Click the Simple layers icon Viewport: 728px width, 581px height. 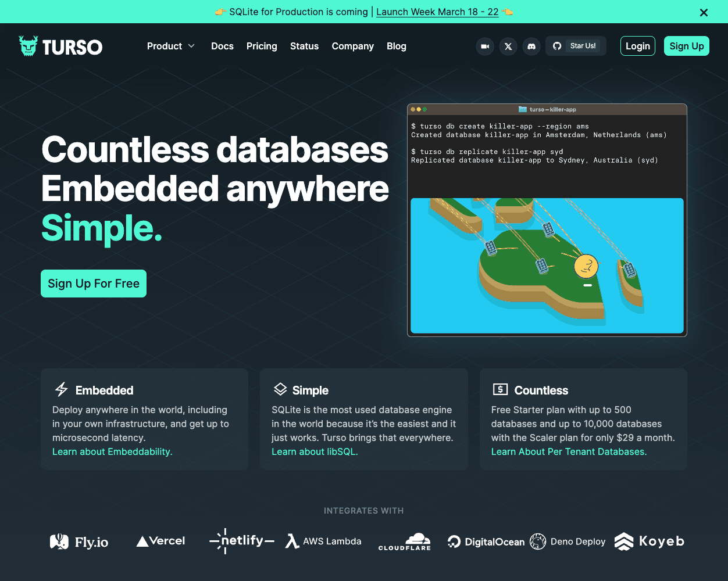click(280, 389)
